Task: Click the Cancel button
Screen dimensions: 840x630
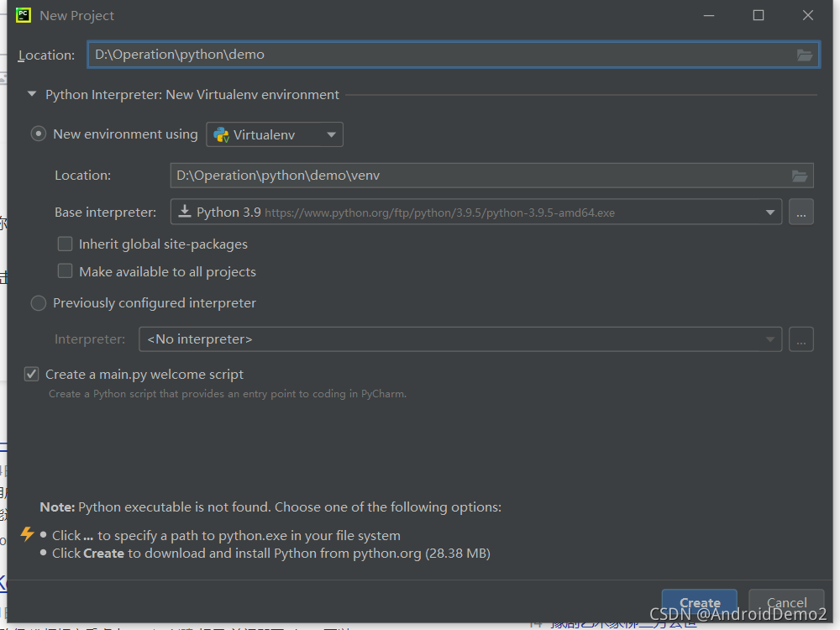Action: [x=786, y=602]
